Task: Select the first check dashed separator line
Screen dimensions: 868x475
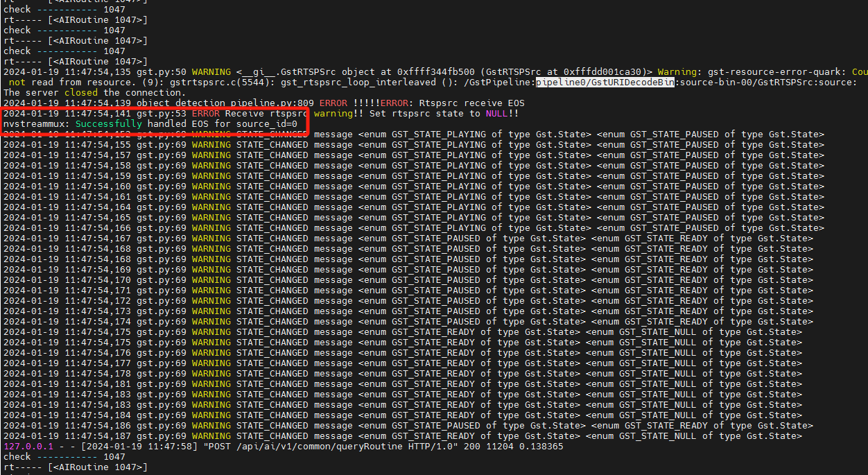Action: pyautogui.click(x=64, y=9)
